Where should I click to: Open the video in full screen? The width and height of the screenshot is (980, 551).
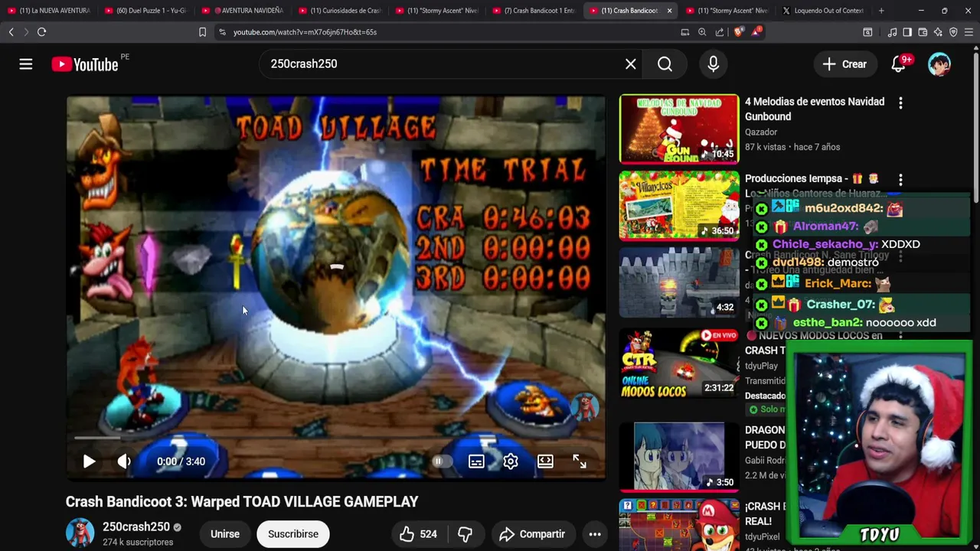point(580,461)
